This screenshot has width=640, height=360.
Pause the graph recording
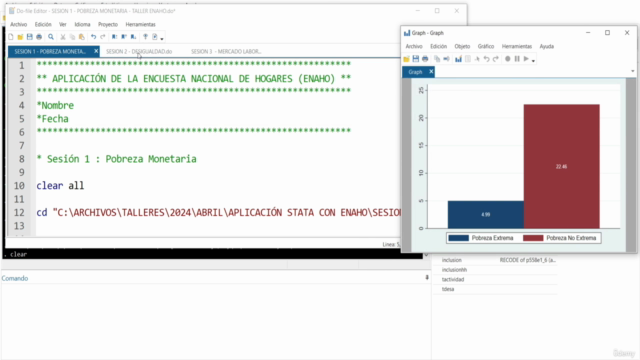coord(517,59)
